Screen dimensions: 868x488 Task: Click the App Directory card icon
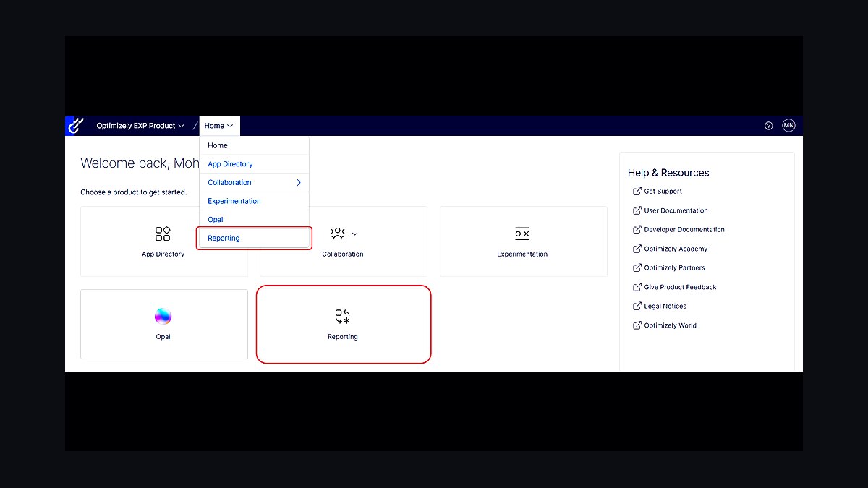point(163,234)
